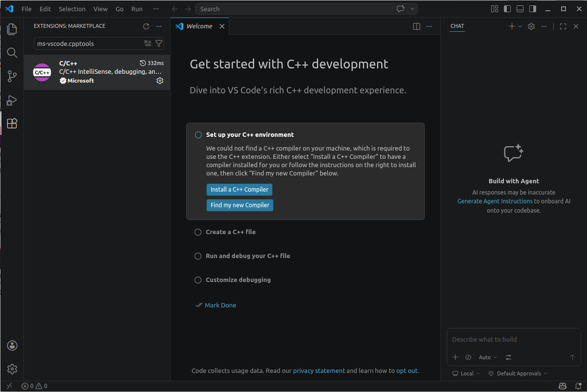The image size is (587, 392).
Task: Select the Create a C++ file step
Action: (231, 232)
